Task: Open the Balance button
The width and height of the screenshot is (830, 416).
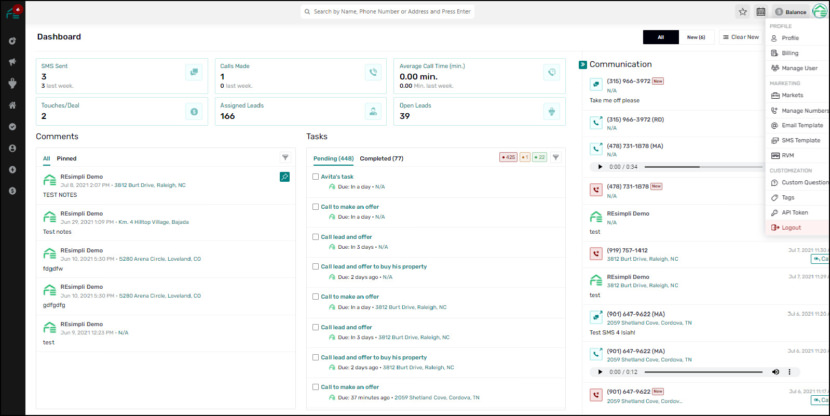Action: tap(790, 12)
